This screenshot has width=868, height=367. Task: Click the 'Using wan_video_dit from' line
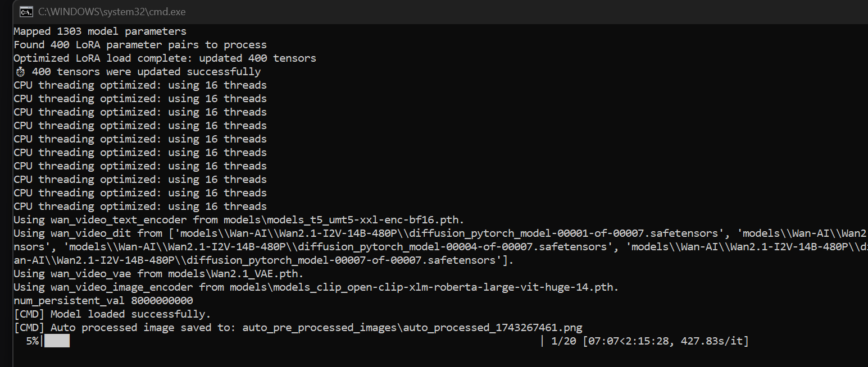pyautogui.click(x=440, y=233)
